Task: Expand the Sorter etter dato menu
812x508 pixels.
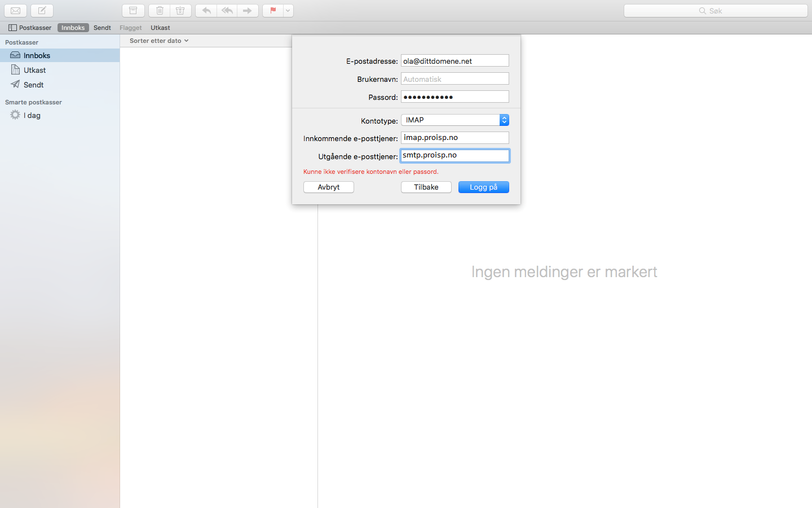Action: (x=159, y=41)
